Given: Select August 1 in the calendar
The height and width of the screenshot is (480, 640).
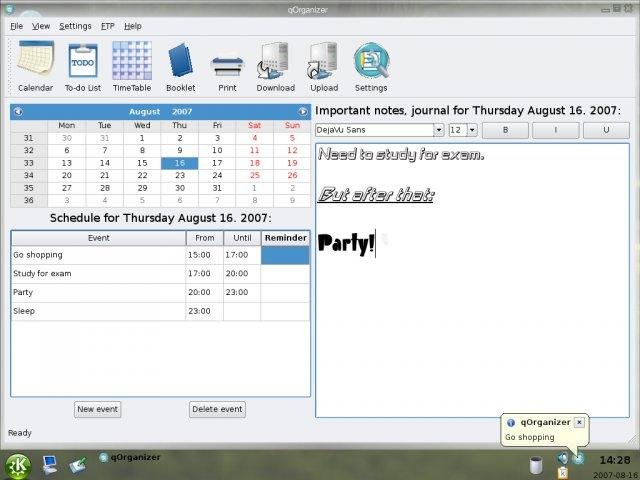Looking at the screenshot, I should pos(142,138).
